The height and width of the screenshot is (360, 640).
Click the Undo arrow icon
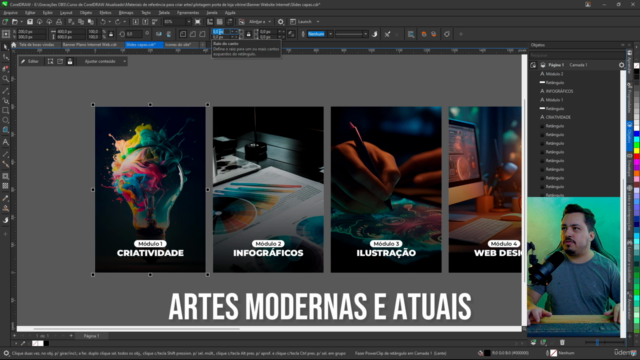(x=103, y=22)
